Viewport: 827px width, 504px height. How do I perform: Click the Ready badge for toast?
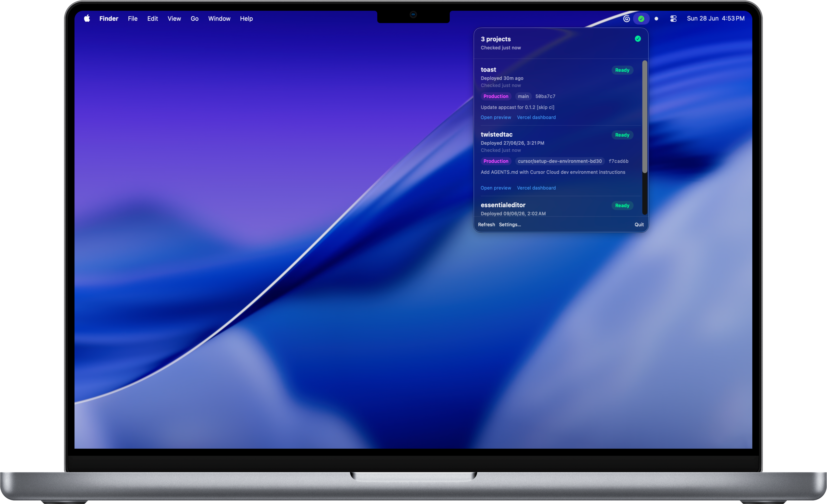(622, 70)
